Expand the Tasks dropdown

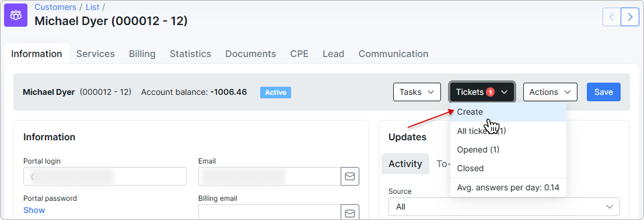pyautogui.click(x=417, y=92)
